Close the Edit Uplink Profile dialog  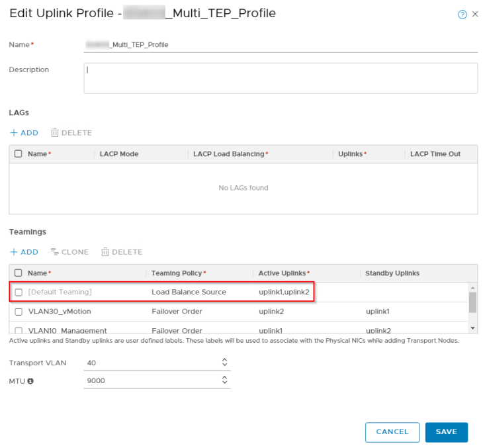475,15
